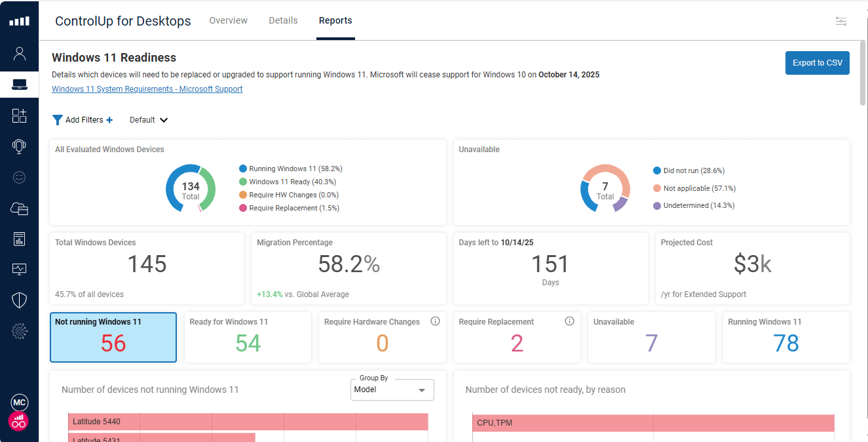868x442 pixels.
Task: Switch to the Details tab
Action: (283, 20)
